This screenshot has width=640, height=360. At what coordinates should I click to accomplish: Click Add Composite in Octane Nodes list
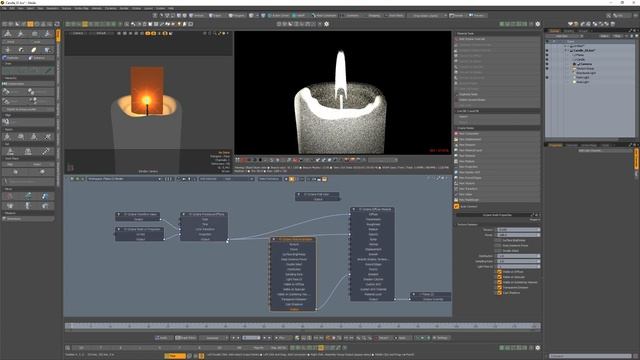click(498, 133)
